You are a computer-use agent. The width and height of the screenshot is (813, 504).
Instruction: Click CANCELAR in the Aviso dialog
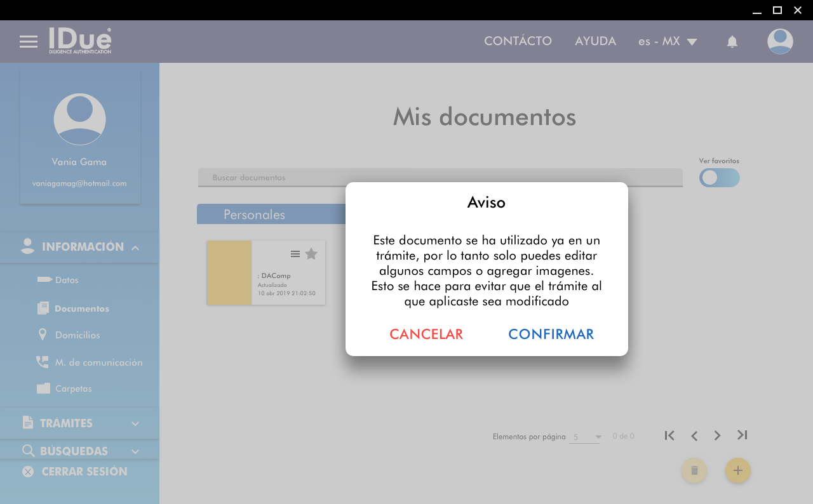(426, 335)
